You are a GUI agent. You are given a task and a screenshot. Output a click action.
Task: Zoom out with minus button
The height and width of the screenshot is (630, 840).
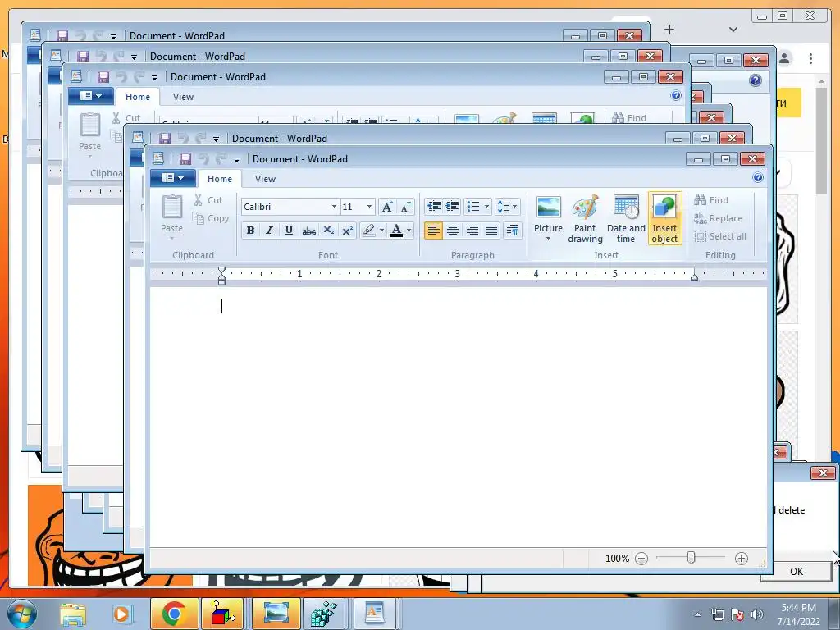point(641,559)
